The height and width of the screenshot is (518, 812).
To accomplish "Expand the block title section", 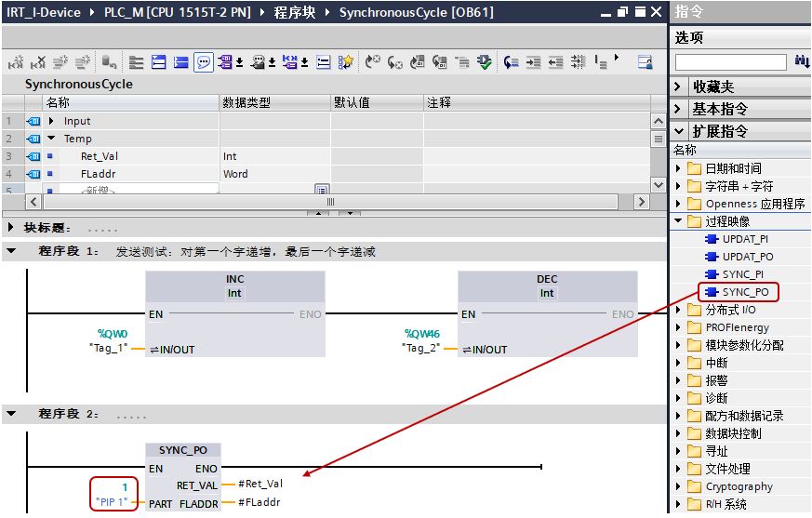I will coord(10,227).
